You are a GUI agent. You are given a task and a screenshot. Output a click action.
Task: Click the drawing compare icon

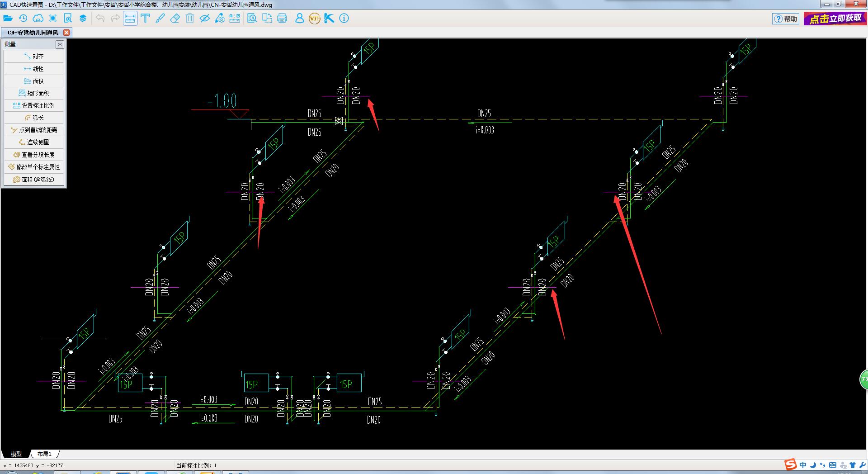[267, 19]
